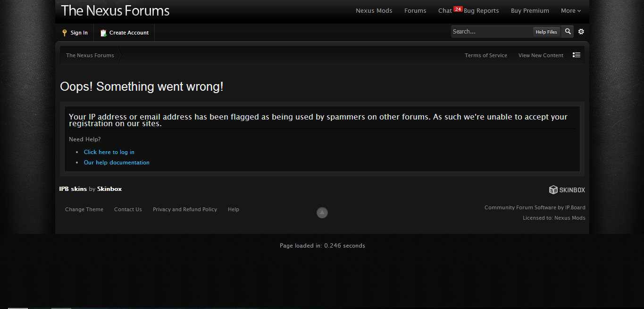Click the 'Click here to log in' link
The width and height of the screenshot is (644, 309).
click(x=109, y=152)
